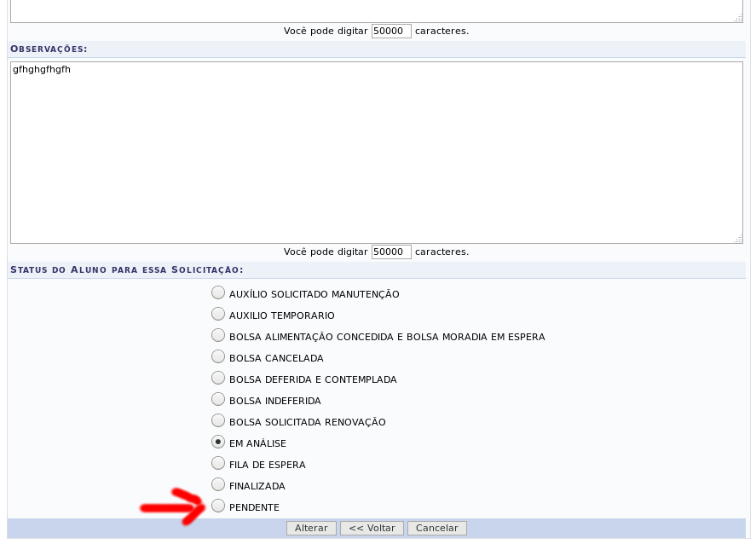Choose BOLSA DEFERIDA E CONTEMPLADA option

[218, 377]
